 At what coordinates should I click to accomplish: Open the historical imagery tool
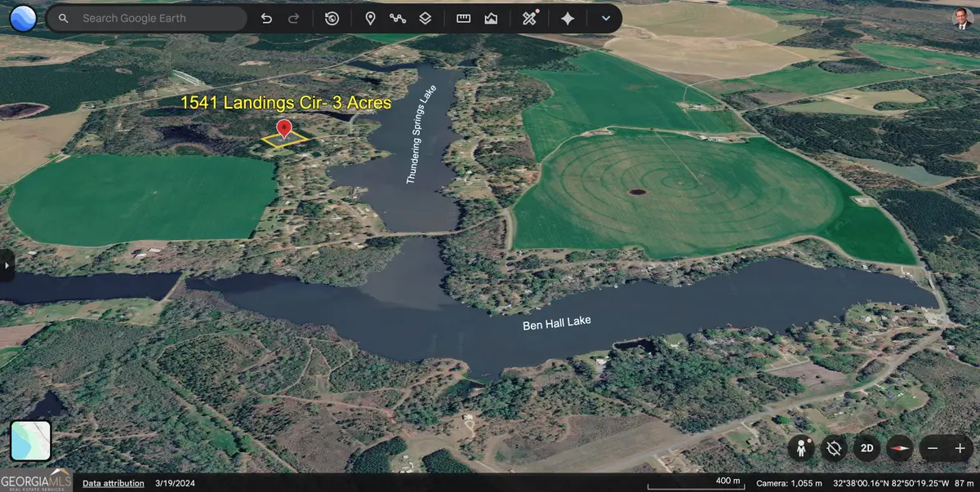332,18
